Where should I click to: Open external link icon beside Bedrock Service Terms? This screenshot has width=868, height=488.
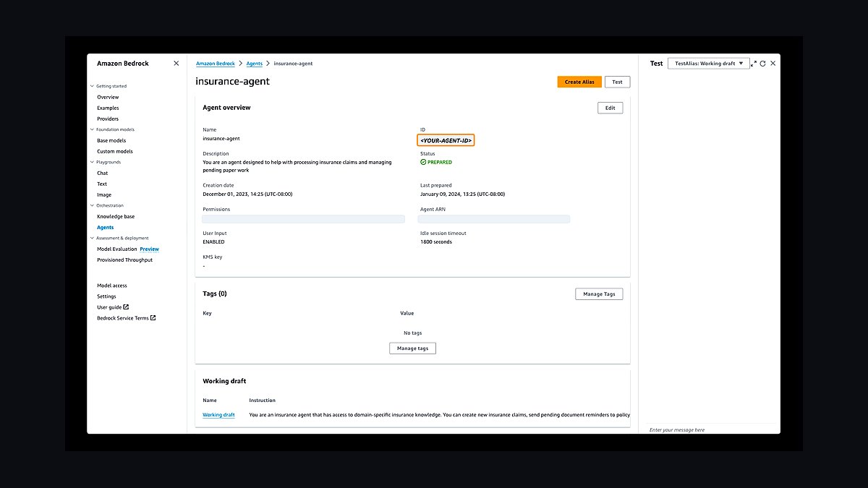(x=153, y=317)
